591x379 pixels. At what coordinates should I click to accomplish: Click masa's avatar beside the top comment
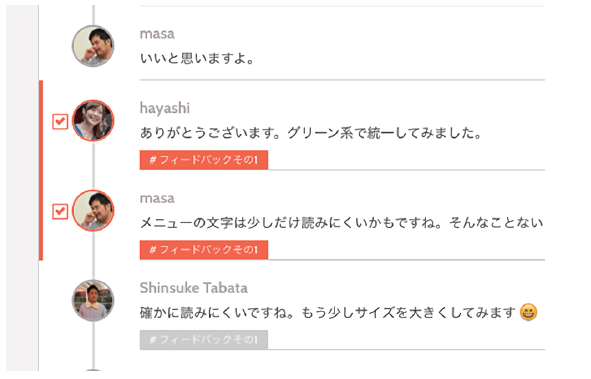(93, 46)
